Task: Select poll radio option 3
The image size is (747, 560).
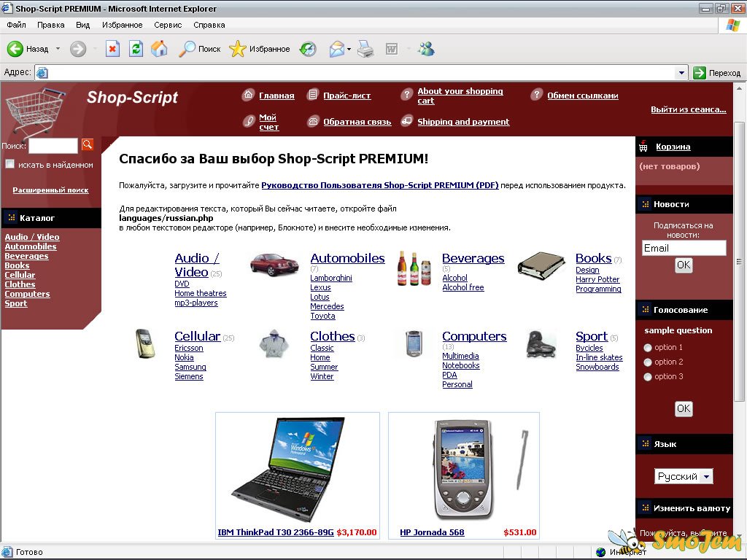Action: point(648,377)
